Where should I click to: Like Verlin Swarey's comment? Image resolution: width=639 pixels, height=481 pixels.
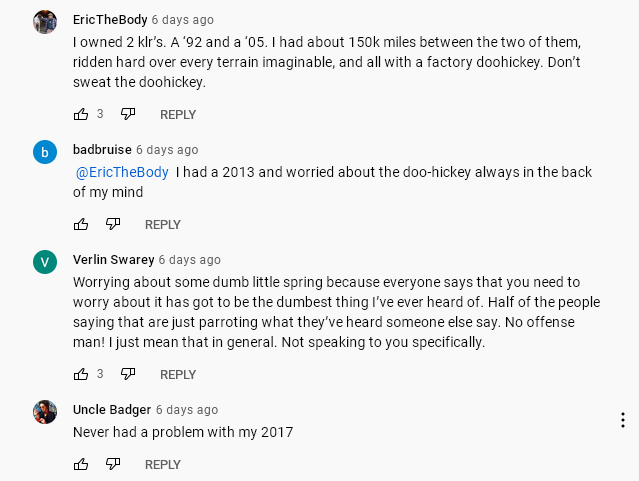point(81,374)
